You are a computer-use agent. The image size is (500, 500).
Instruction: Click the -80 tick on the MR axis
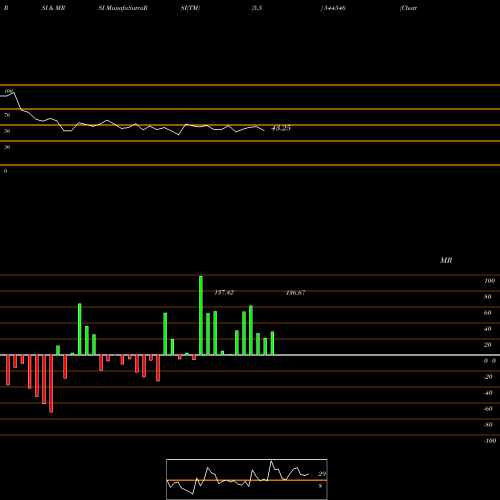488,425
